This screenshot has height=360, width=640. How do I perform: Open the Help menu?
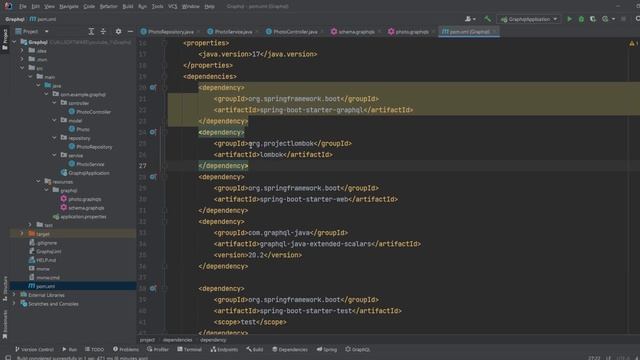209,7
